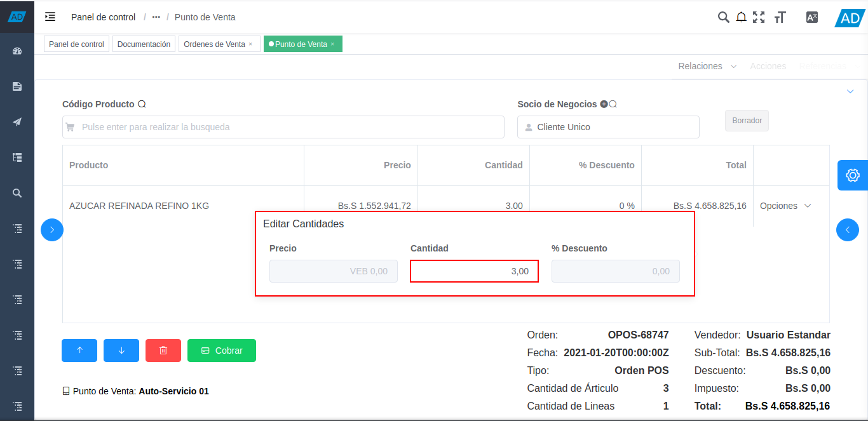The image size is (868, 421).
Task: Open dashboard gauge icon in sidebar
Action: (17, 51)
